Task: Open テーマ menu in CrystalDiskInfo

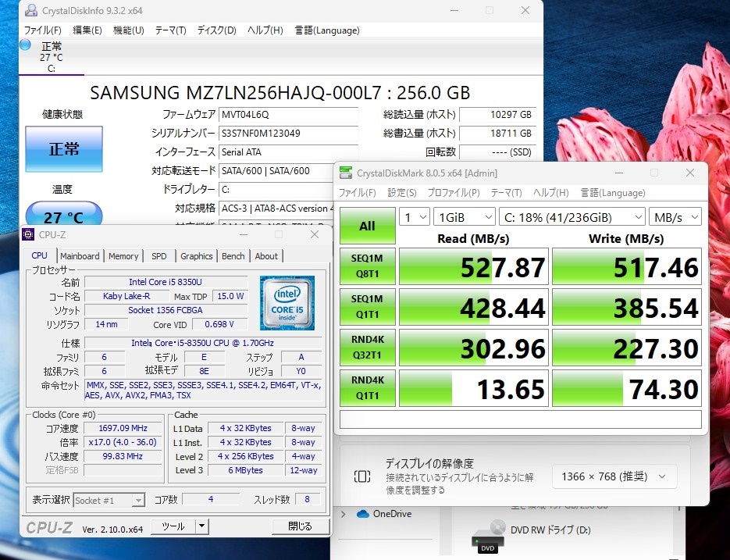Action: [x=170, y=30]
